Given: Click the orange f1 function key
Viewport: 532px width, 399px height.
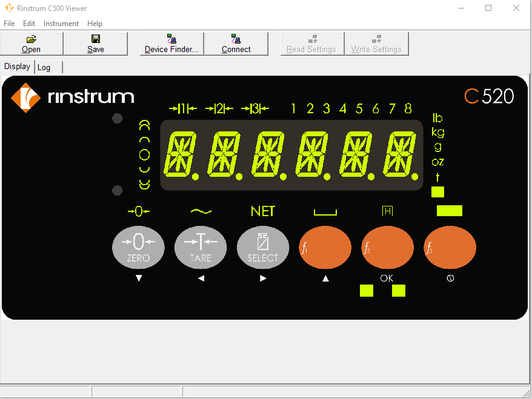Looking at the screenshot, I should pyautogui.click(x=325, y=248).
